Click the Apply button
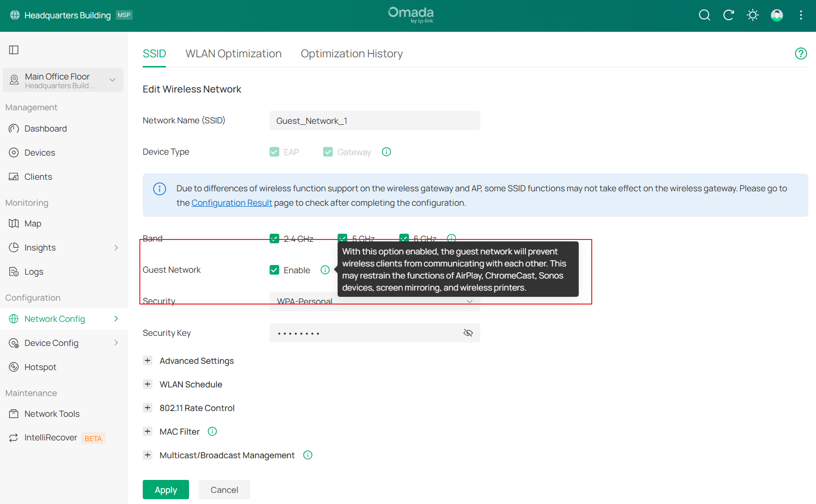The width and height of the screenshot is (816, 504). (165, 490)
